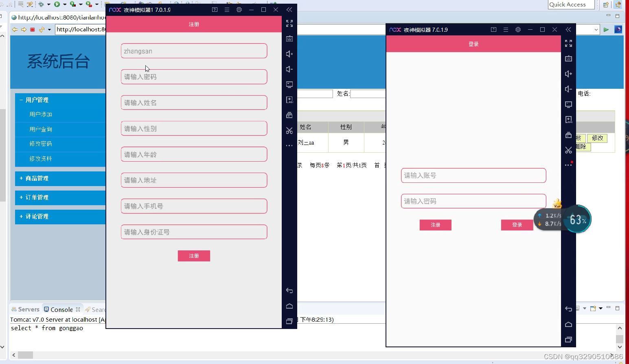
Task: Install APK from the Nox emulator 1 sidebar
Action: [x=289, y=100]
